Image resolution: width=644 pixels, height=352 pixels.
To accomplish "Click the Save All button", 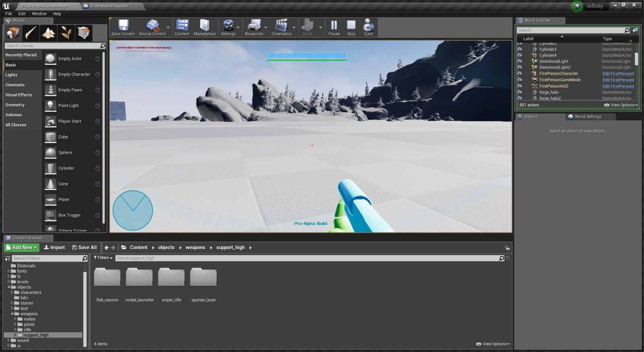I will pyautogui.click(x=85, y=247).
